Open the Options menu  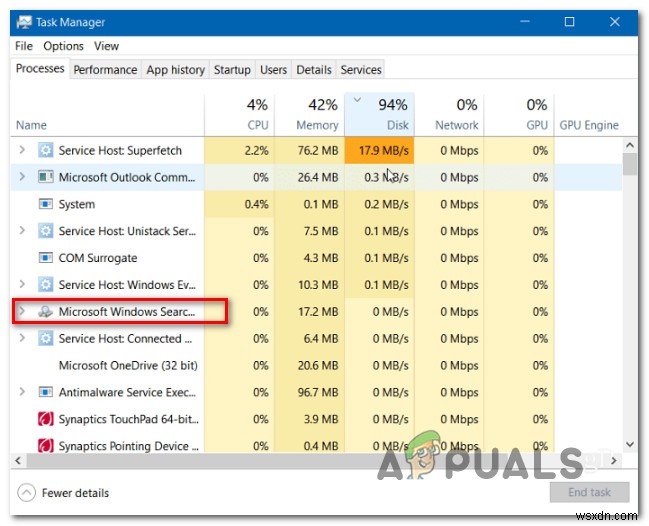(63, 46)
